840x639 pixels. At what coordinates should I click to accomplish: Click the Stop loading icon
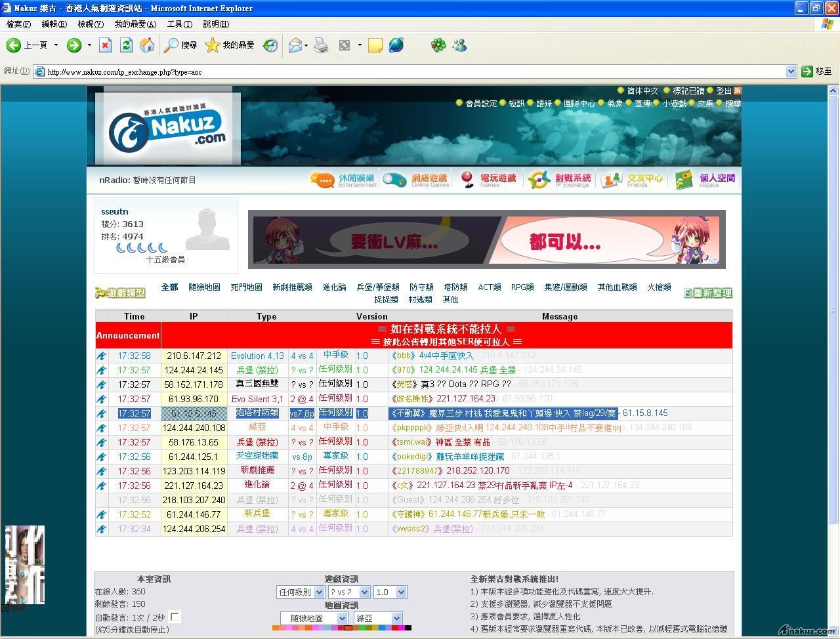click(105, 45)
